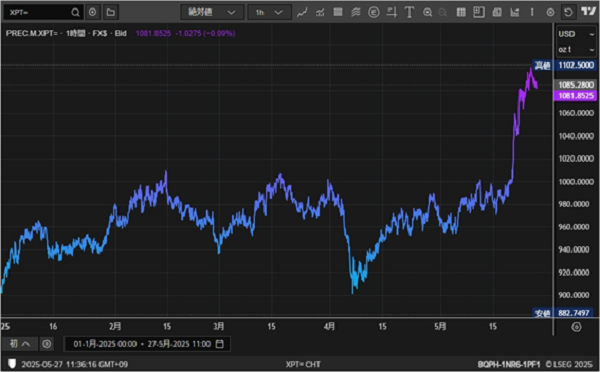The image size is (600, 372).
Task: Open the calendar icon in date range field
Action: pos(220,344)
